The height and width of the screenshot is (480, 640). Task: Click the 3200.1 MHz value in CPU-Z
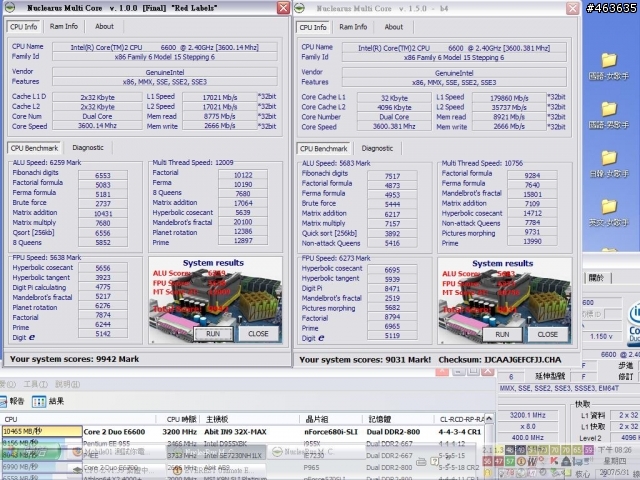[527, 415]
